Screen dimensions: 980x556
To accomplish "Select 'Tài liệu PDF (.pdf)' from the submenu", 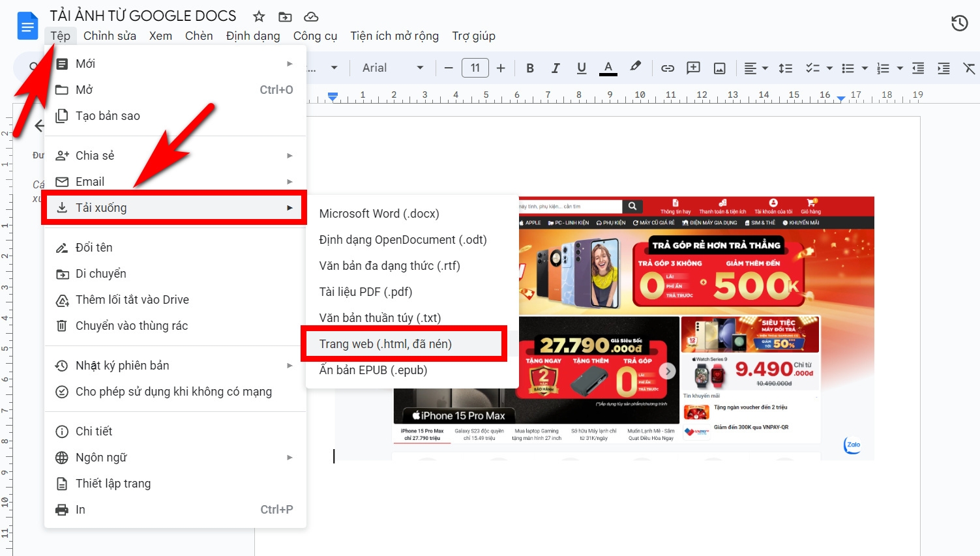I will click(x=365, y=291).
